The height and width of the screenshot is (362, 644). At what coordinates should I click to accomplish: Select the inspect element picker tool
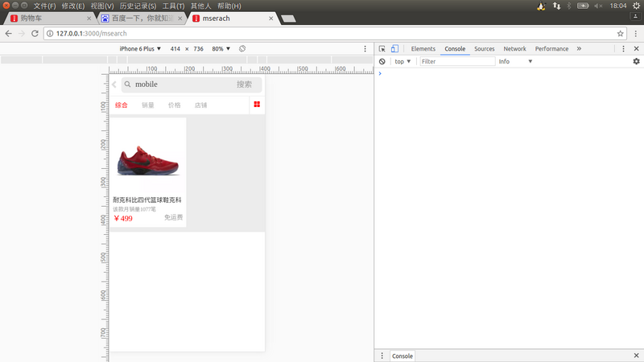382,48
